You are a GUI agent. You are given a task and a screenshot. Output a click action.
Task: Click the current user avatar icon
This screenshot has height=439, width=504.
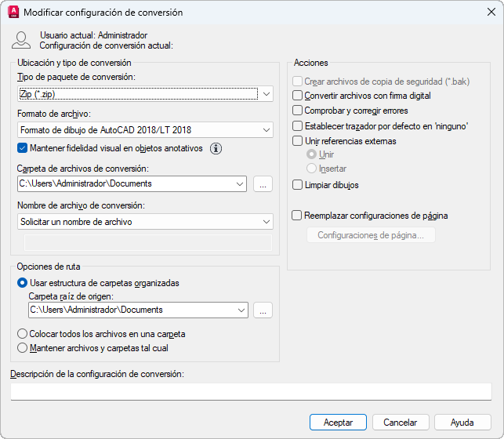pyautogui.click(x=23, y=41)
